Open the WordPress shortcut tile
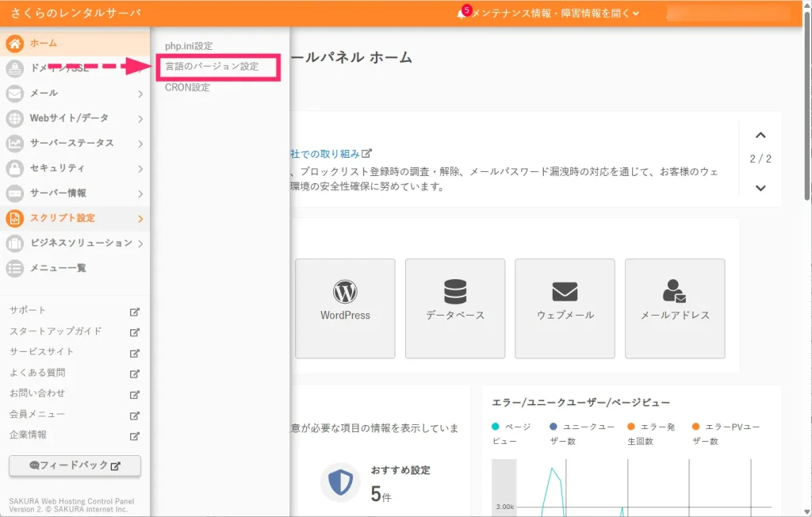812x517 pixels. click(x=345, y=308)
